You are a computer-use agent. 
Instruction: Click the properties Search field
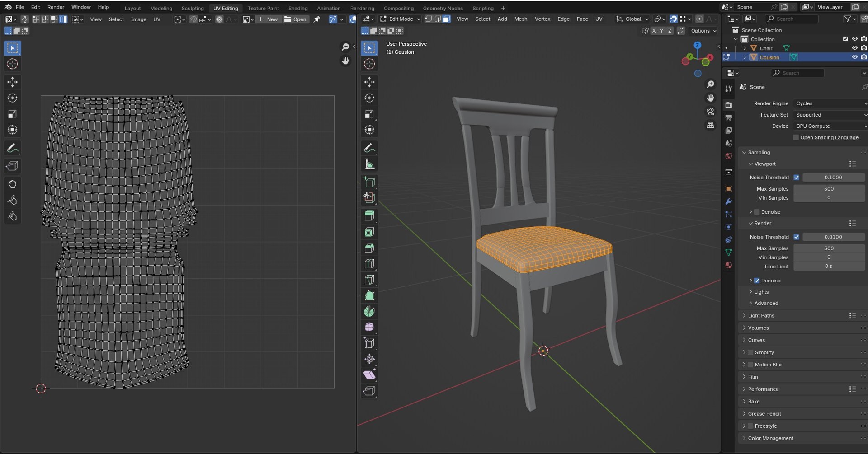tap(798, 73)
